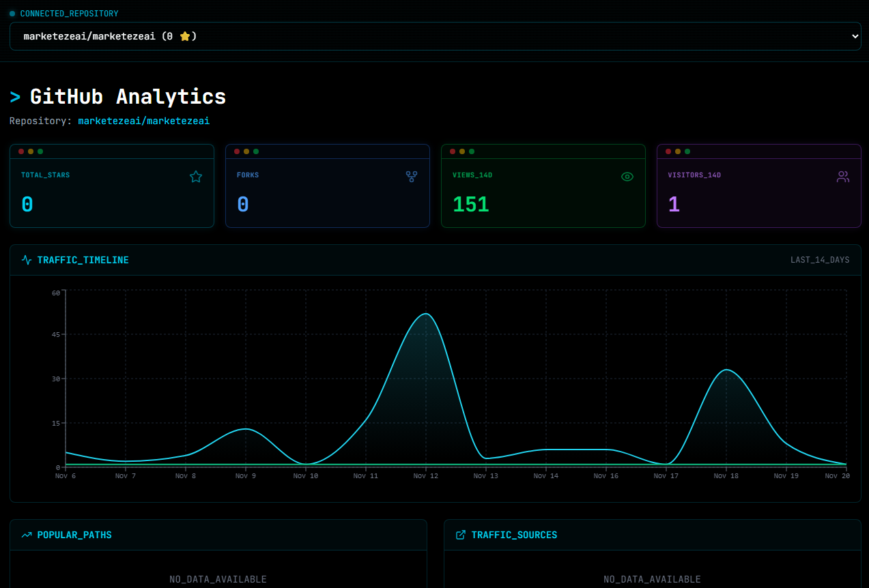
Task: Open the marketezeai/marketezeai repository link
Action: (143, 120)
